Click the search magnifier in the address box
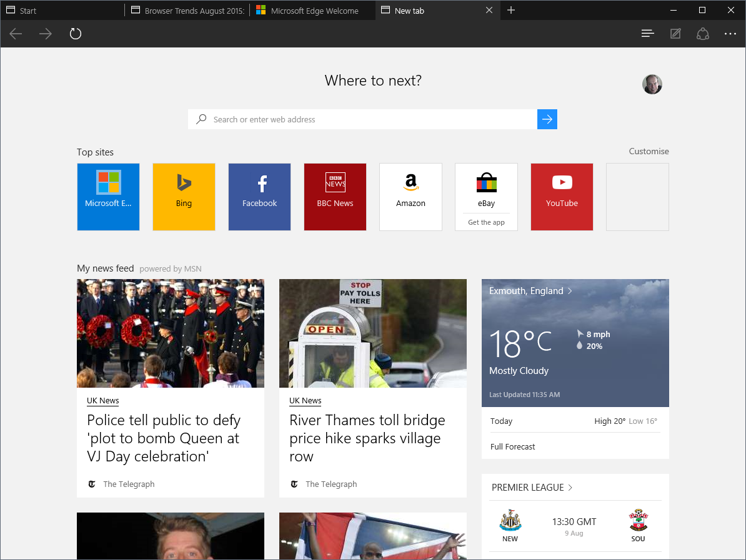The image size is (746, 560). click(201, 119)
